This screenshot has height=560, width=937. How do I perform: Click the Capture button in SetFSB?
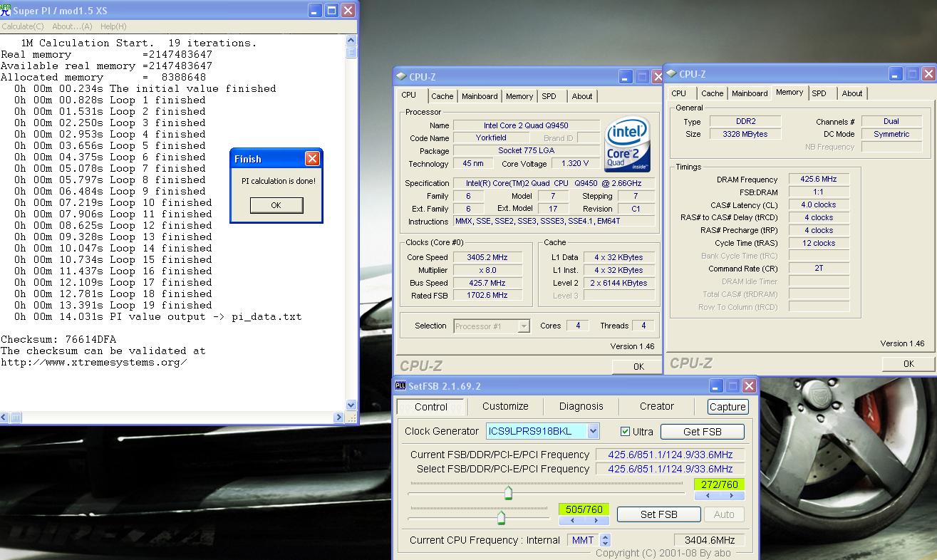728,407
